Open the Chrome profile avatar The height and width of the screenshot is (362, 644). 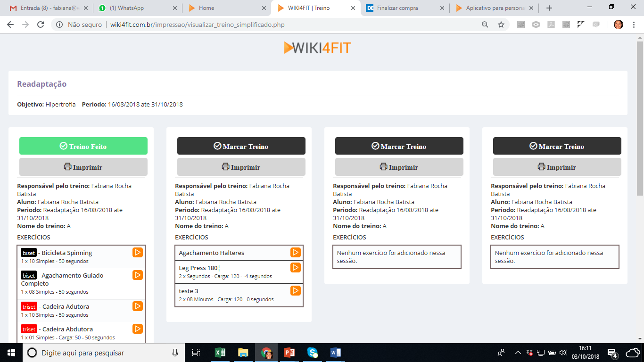619,25
